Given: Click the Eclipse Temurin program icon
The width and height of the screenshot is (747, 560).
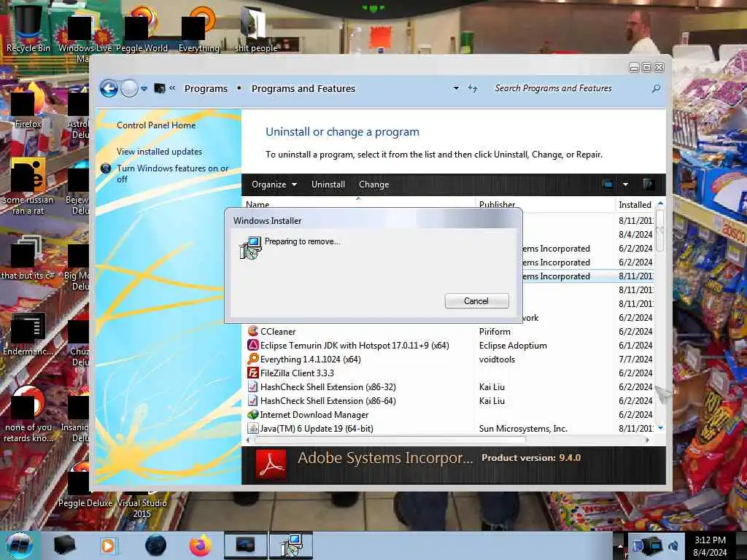Looking at the screenshot, I should 253,345.
